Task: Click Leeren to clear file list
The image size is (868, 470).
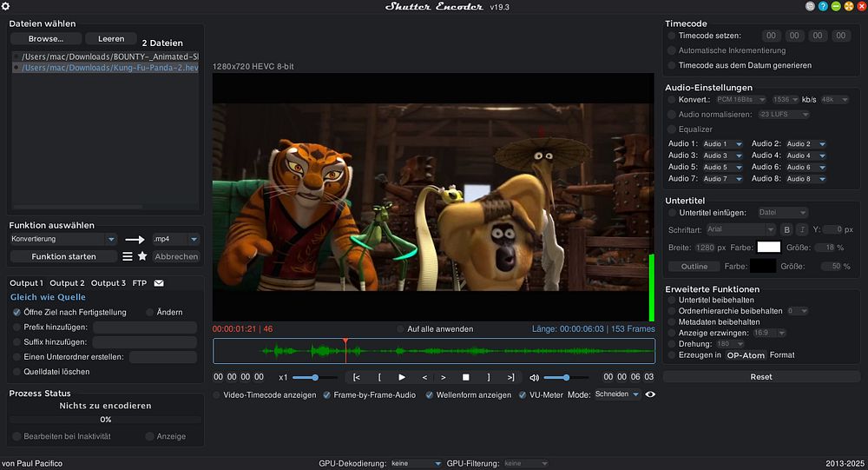Action: point(111,39)
